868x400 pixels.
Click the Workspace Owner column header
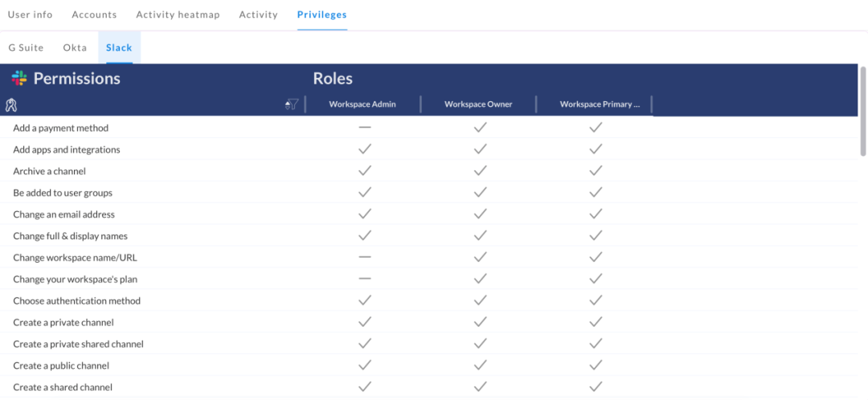(478, 104)
